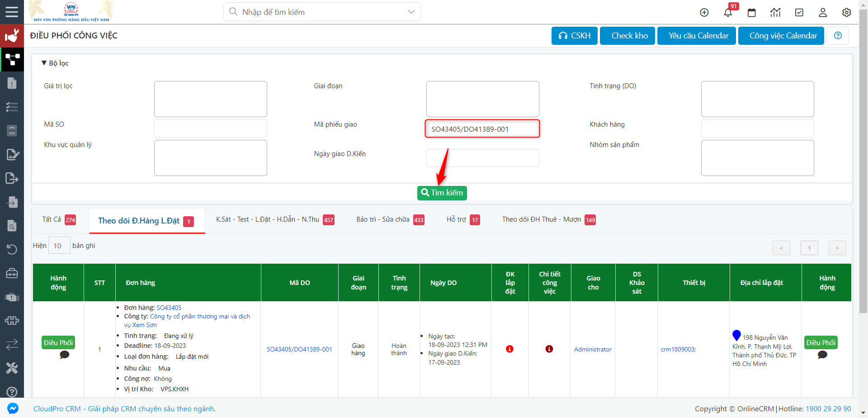Open company link Công ty cổ phần thương mại
This screenshot has width=868, height=418.
point(187,321)
